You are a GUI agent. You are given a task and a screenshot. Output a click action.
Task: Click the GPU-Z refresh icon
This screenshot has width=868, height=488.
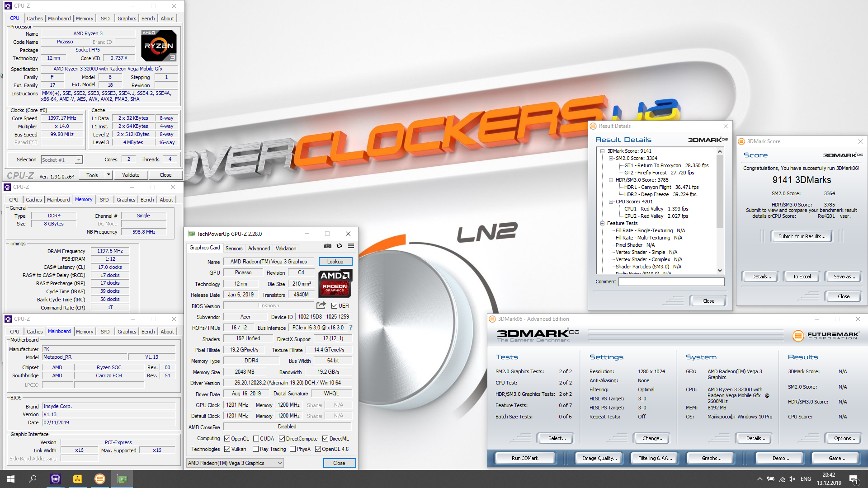tap(339, 246)
